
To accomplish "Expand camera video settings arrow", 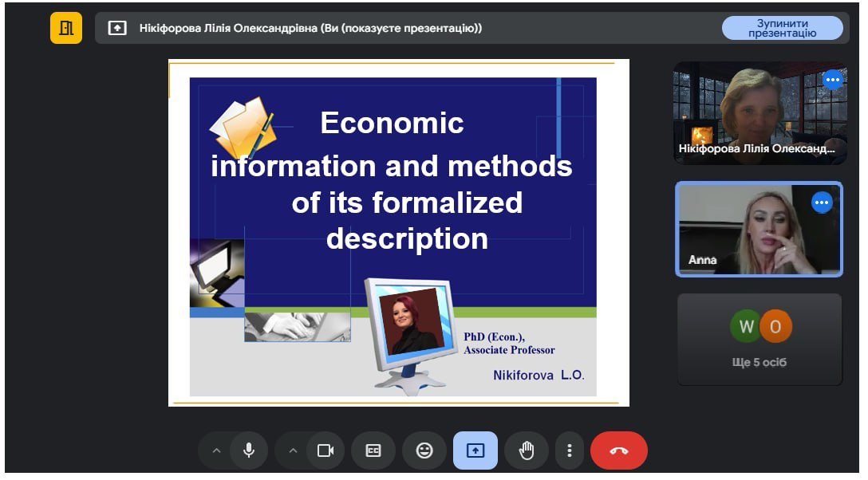I will coord(293,450).
